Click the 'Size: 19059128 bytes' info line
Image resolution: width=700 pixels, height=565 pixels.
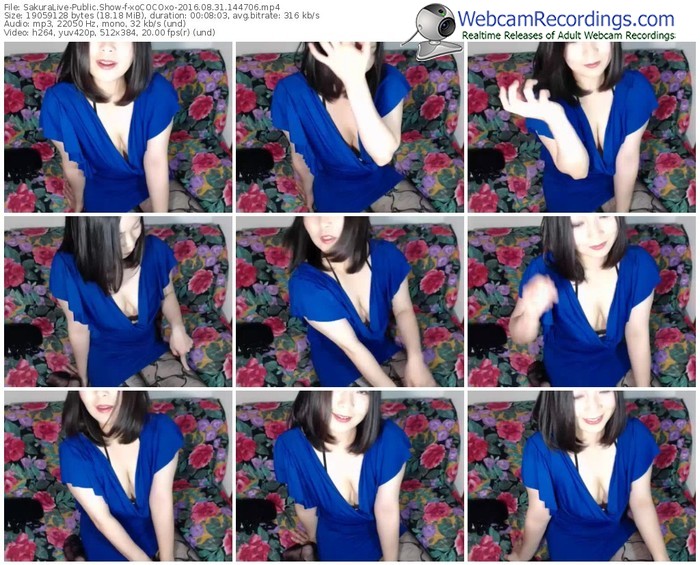point(162,16)
